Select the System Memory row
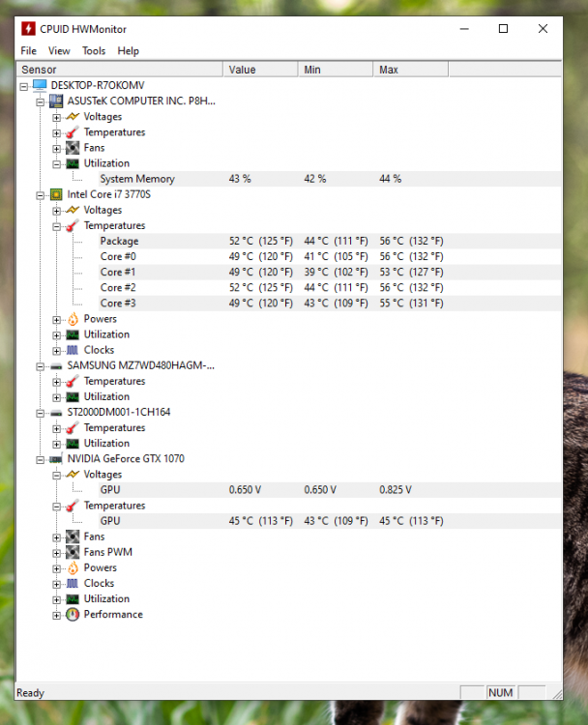Image resolution: width=588 pixels, height=725 pixels. click(330, 179)
